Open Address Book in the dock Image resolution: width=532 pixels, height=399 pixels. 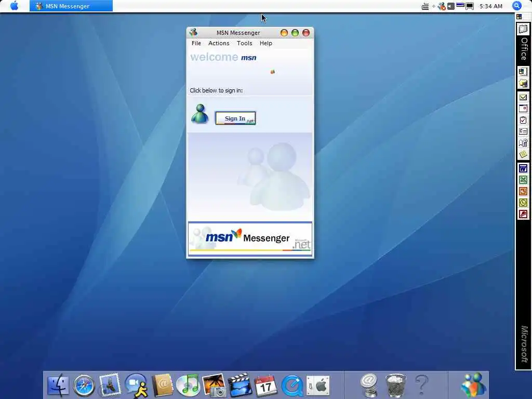tap(163, 385)
